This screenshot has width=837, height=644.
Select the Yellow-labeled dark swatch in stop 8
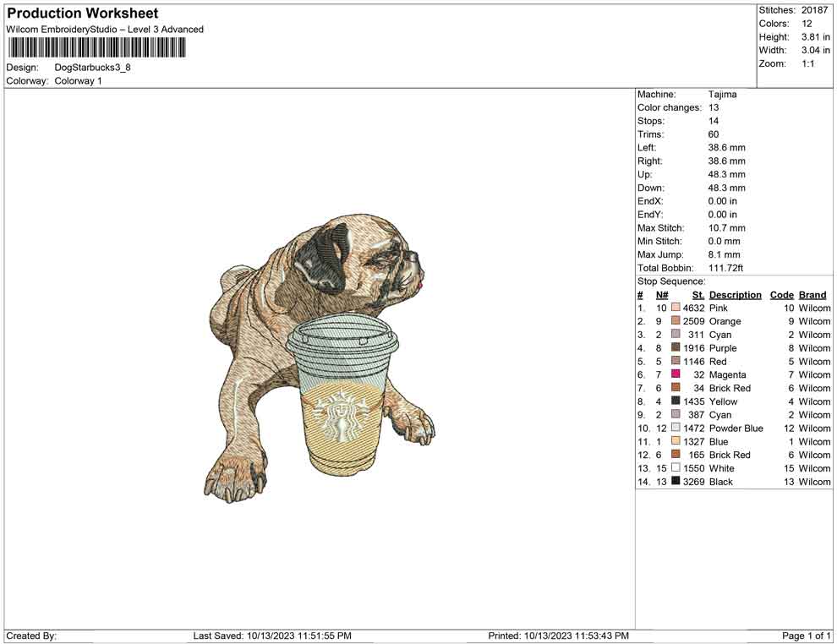[676, 401]
